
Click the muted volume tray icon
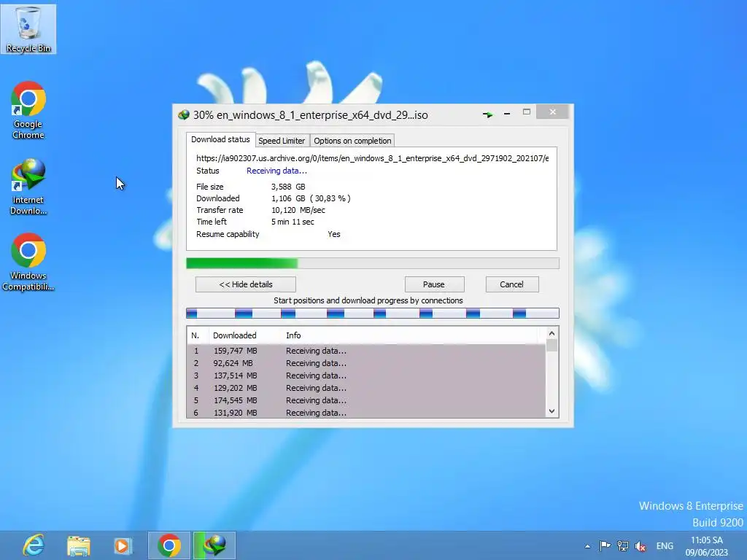tap(640, 546)
